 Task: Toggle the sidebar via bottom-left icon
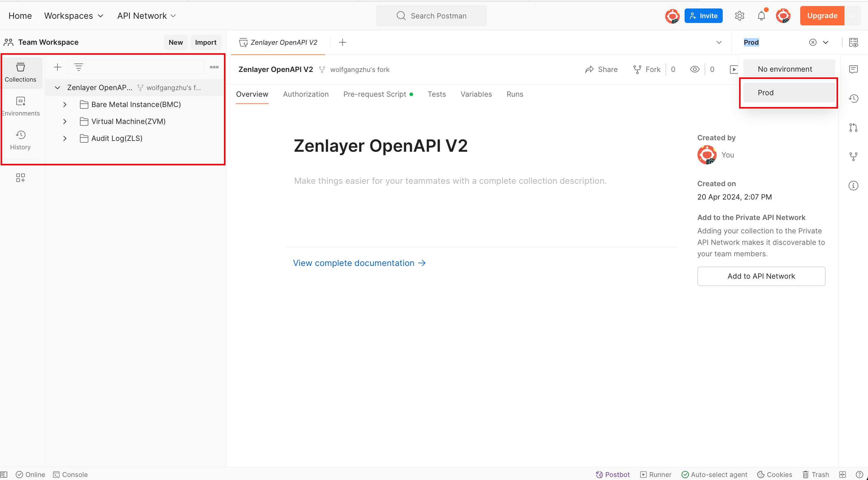4,474
